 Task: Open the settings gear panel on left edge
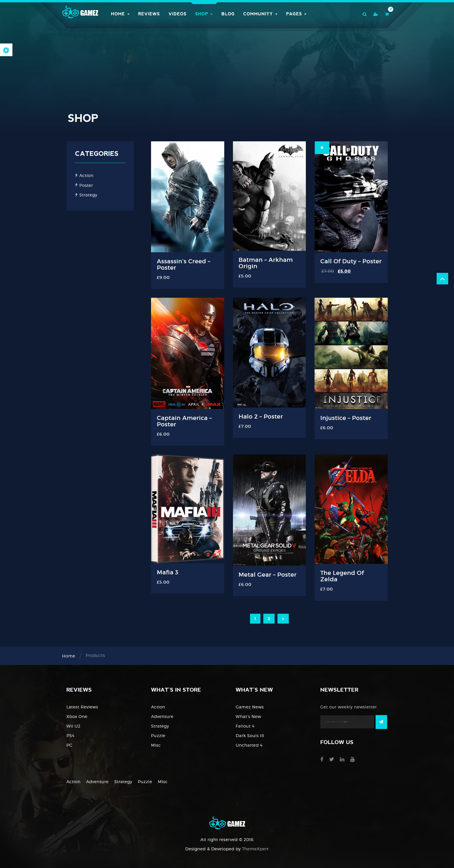coord(6,50)
